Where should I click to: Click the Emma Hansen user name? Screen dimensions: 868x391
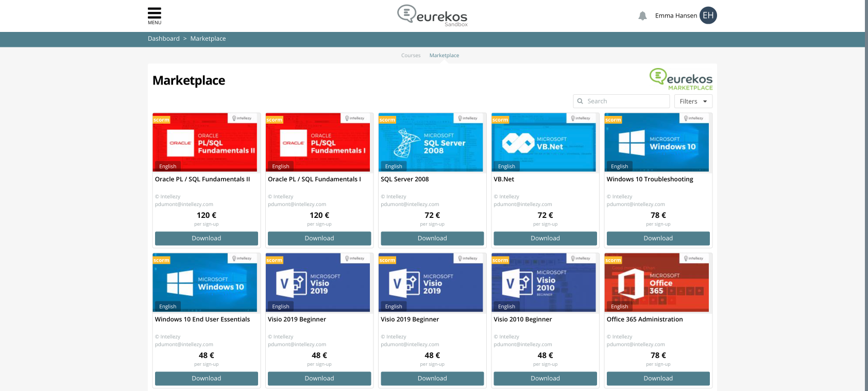676,15
